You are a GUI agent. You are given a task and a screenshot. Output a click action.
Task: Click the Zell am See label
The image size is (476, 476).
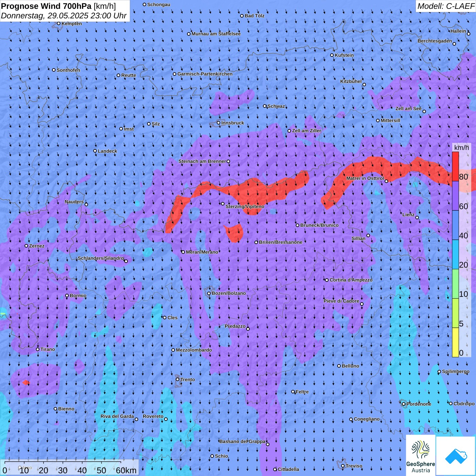pos(408,108)
